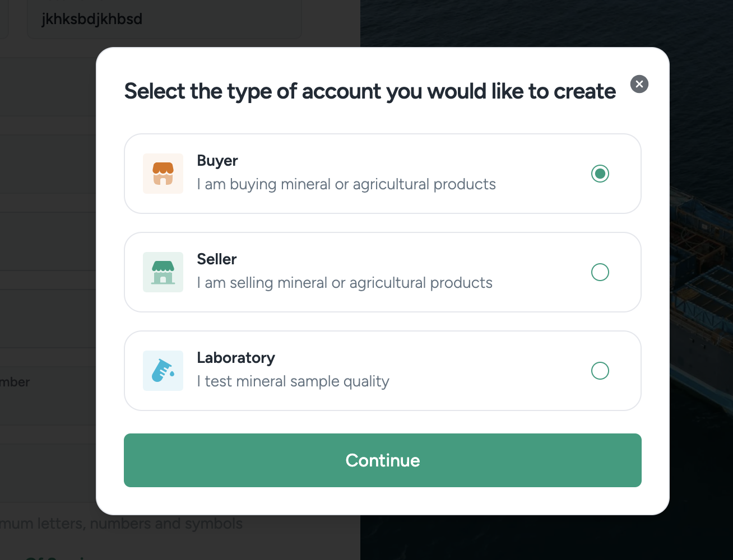Click the "Select the type of account" heading
Viewport: 733px width, 560px height.
coord(370,91)
